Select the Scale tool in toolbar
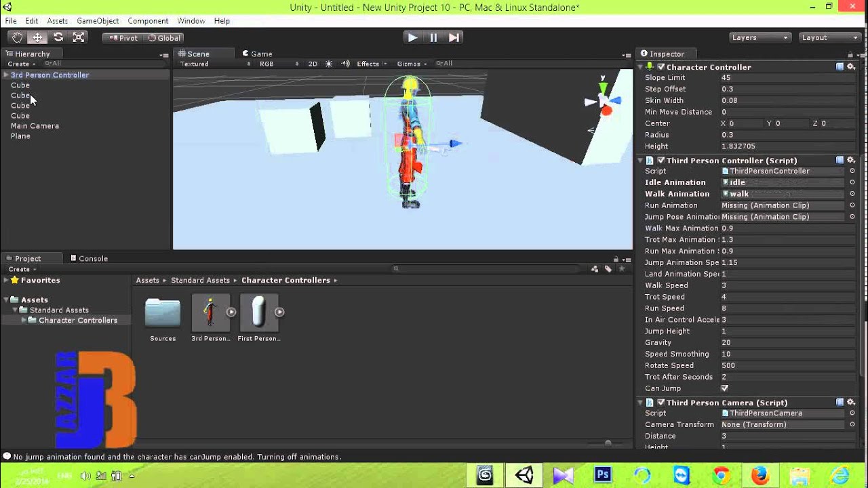Screen dimensions: 868x488 [79, 38]
